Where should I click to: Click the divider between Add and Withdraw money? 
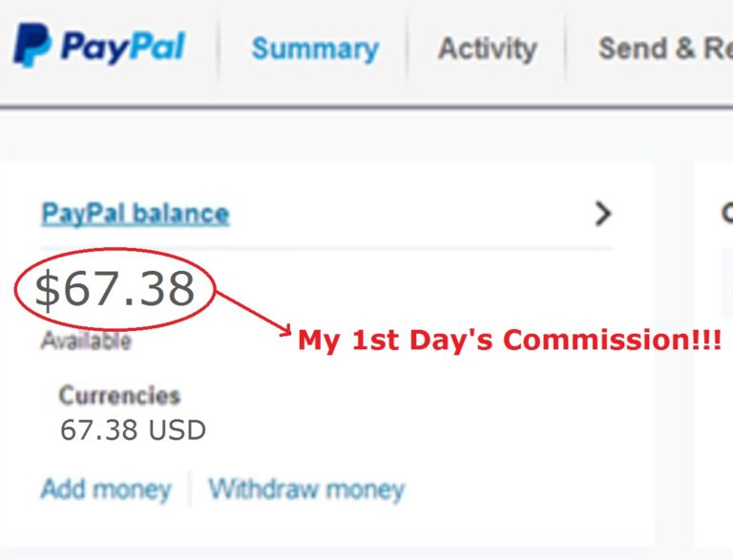coord(190,489)
